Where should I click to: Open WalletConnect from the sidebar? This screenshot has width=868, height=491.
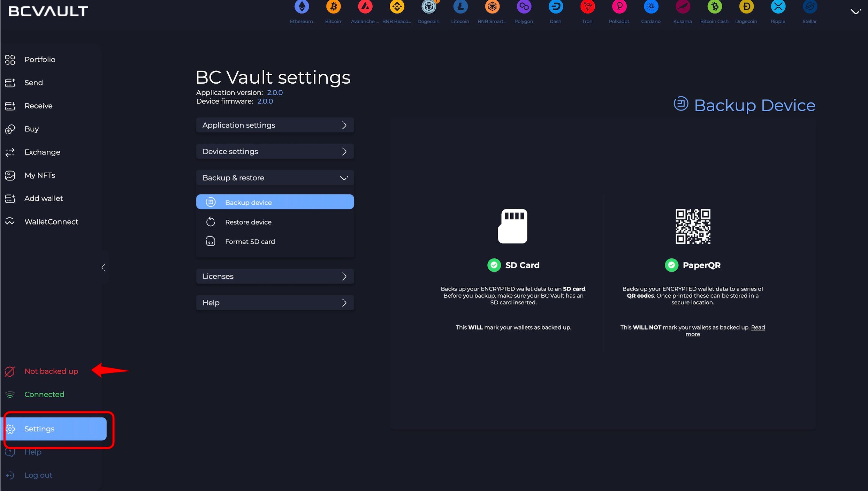pyautogui.click(x=51, y=222)
